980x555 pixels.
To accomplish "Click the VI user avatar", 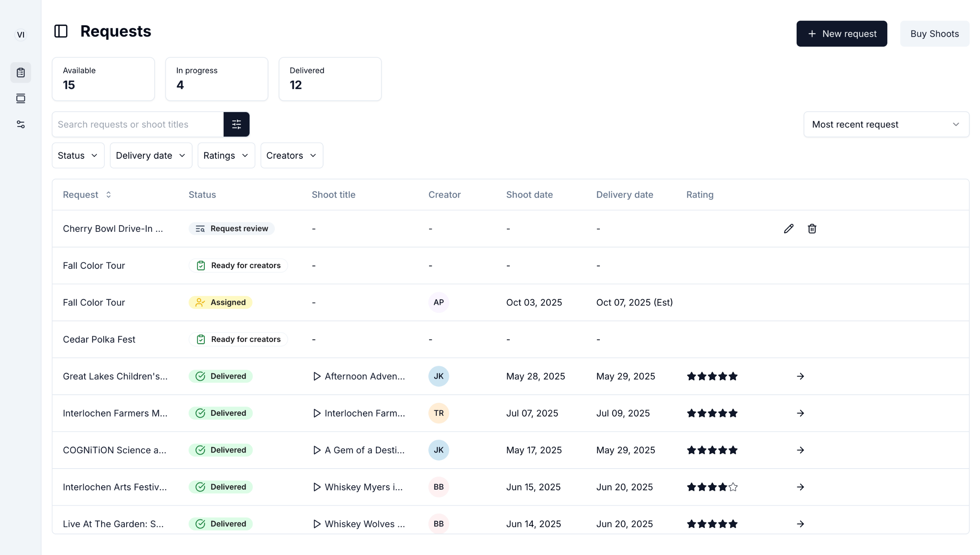I will point(21,35).
